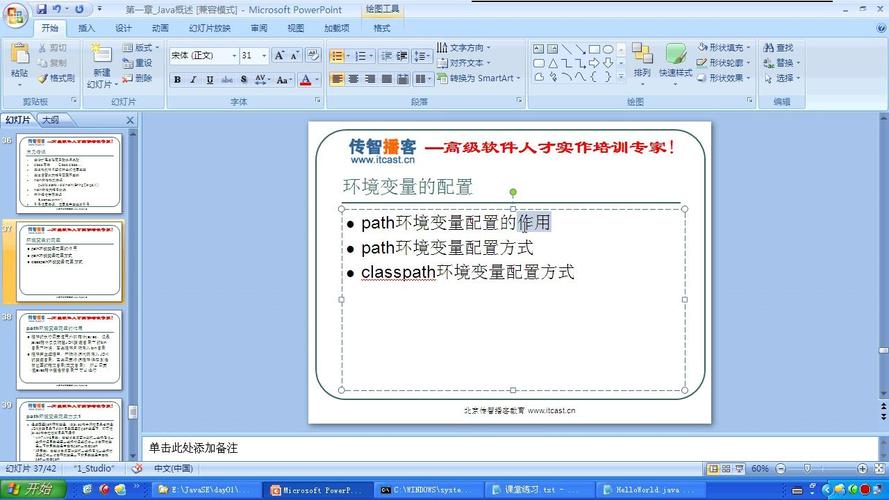Open Shape Effects (形状效果) dropdown
The width and height of the screenshot is (889, 500).
coord(725,78)
